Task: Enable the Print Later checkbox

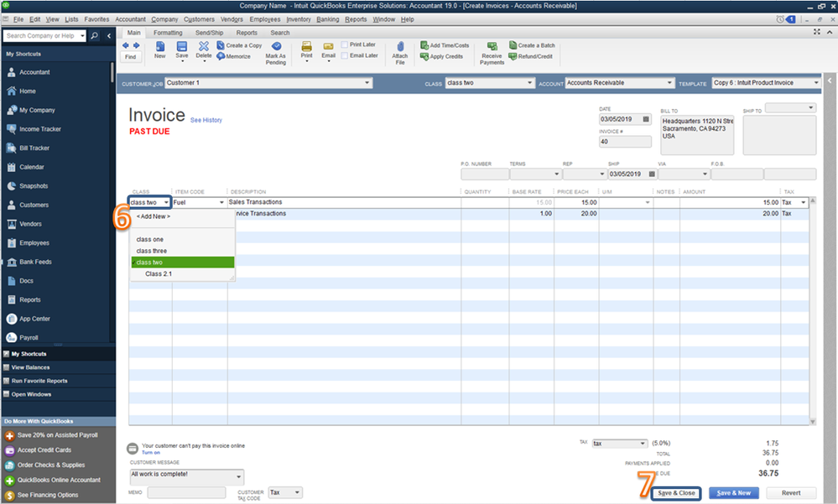Action: click(x=345, y=44)
